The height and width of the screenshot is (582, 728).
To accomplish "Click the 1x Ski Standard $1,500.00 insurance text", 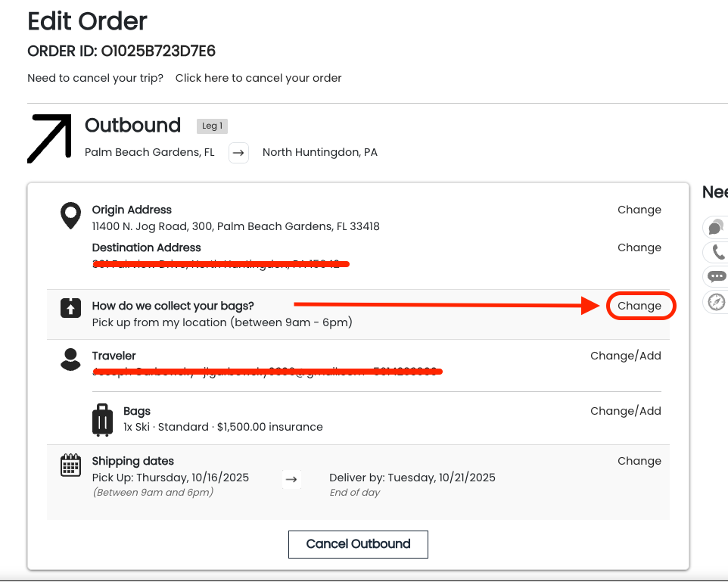I will click(x=222, y=427).
